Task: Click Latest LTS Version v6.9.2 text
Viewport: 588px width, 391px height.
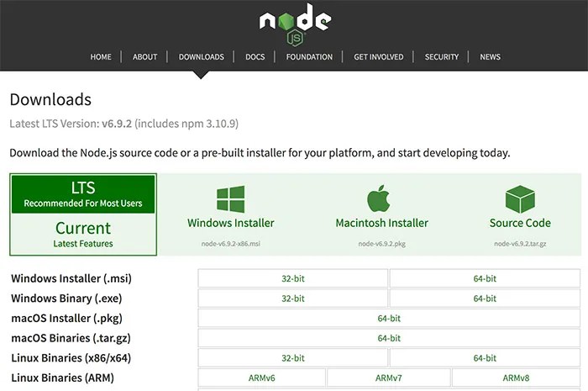Action: click(123, 124)
